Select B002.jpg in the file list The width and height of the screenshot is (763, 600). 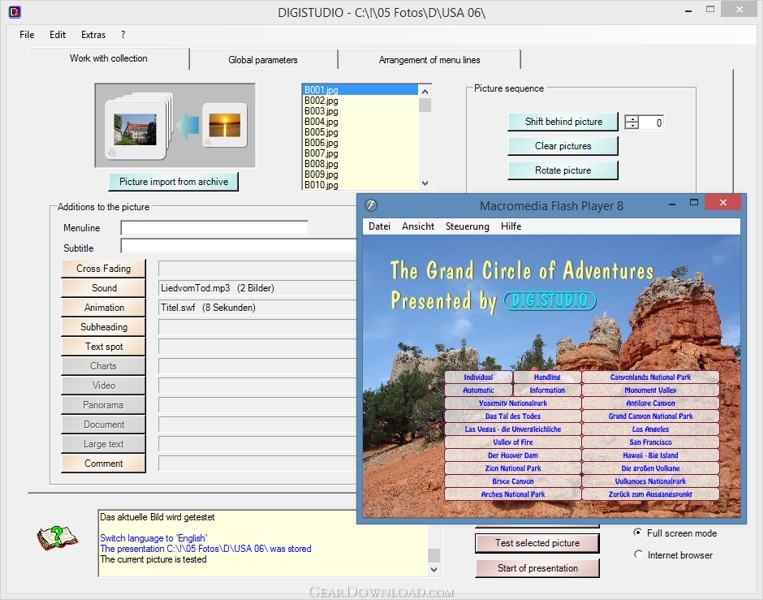click(x=360, y=100)
